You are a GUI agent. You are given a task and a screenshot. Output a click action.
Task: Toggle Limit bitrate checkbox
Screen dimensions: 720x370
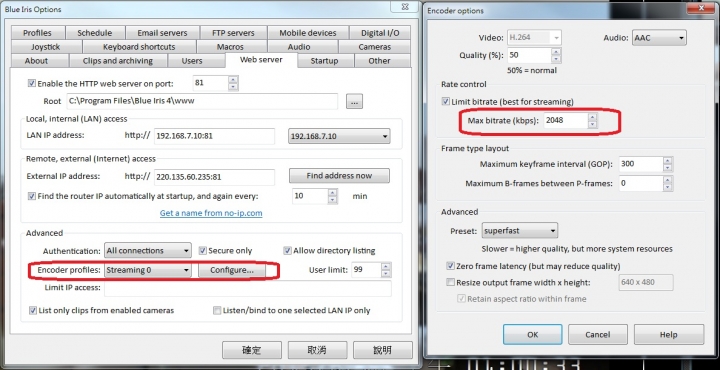click(x=445, y=101)
